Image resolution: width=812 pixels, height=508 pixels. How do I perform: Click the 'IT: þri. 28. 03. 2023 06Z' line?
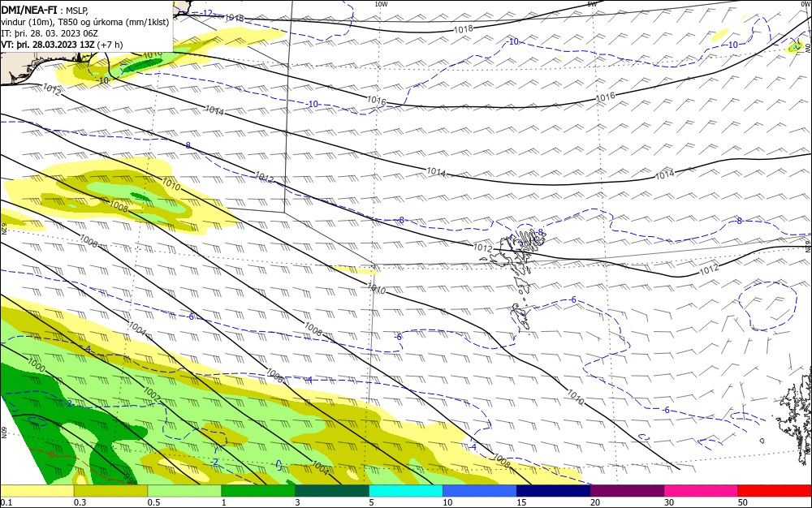coord(50,33)
